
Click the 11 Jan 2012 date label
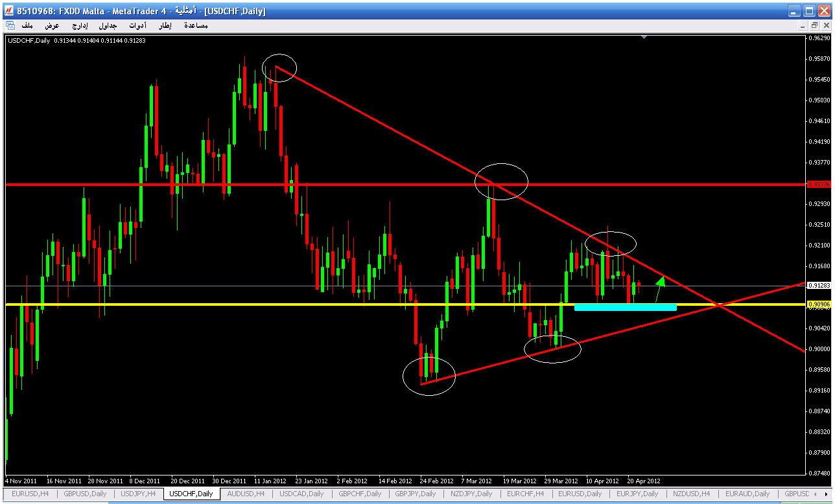270,481
